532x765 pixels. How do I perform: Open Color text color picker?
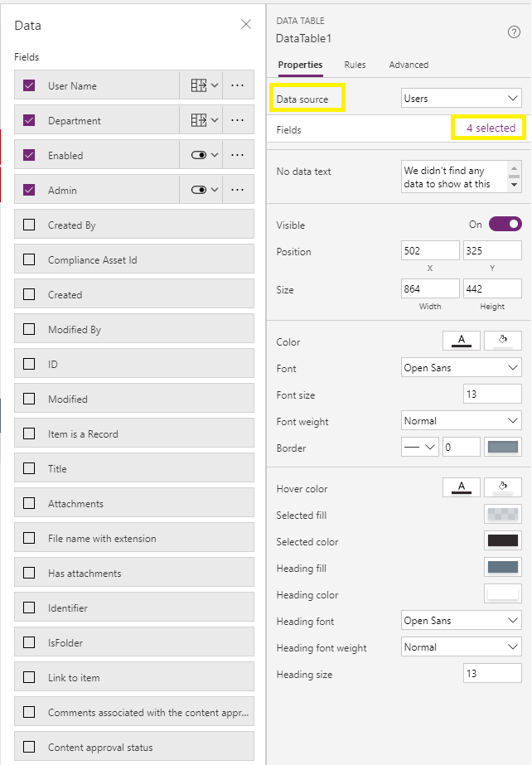[462, 341]
